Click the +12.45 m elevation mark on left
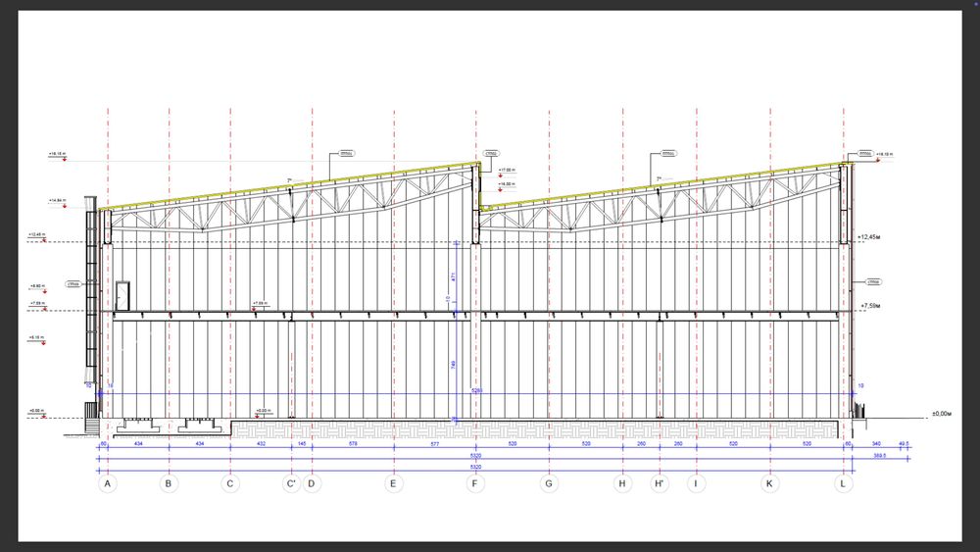This screenshot has height=552, width=980. tap(37, 235)
